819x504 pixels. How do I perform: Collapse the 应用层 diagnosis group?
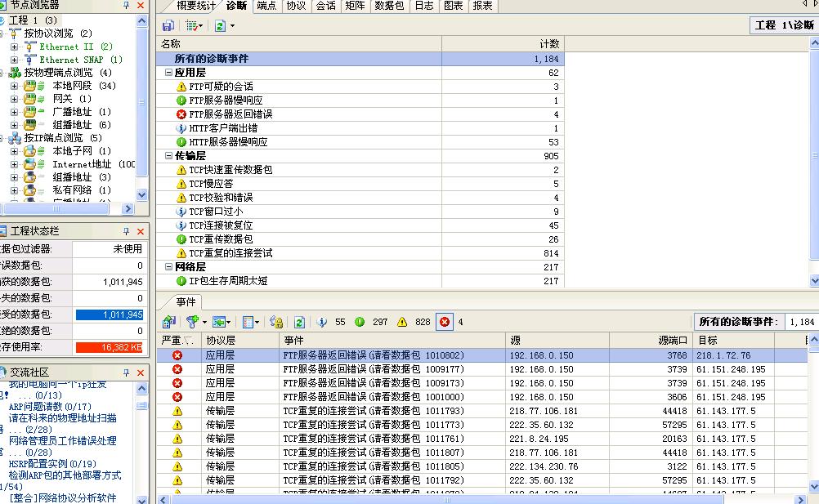(x=168, y=73)
